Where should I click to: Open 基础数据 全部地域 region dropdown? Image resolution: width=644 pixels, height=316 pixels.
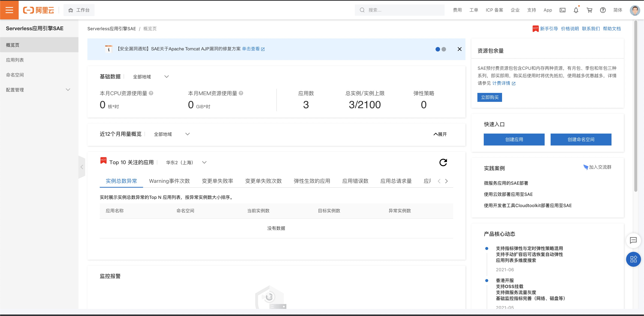point(151,77)
